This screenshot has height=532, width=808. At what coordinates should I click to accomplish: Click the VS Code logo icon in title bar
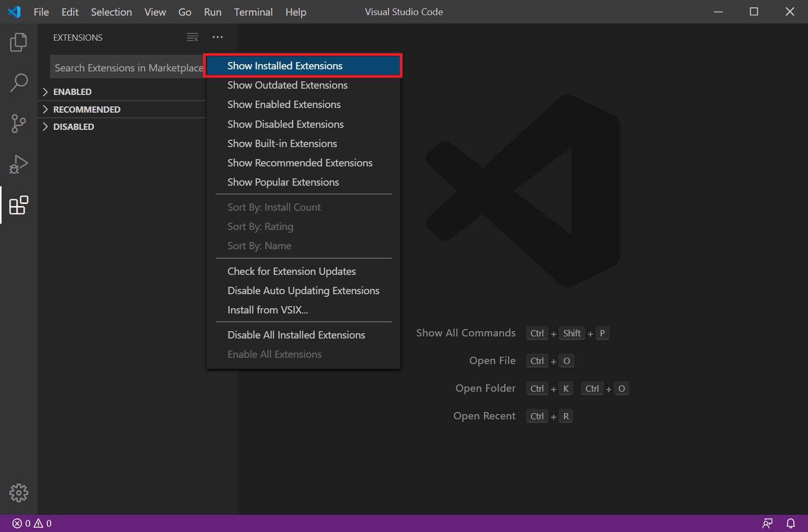point(15,11)
